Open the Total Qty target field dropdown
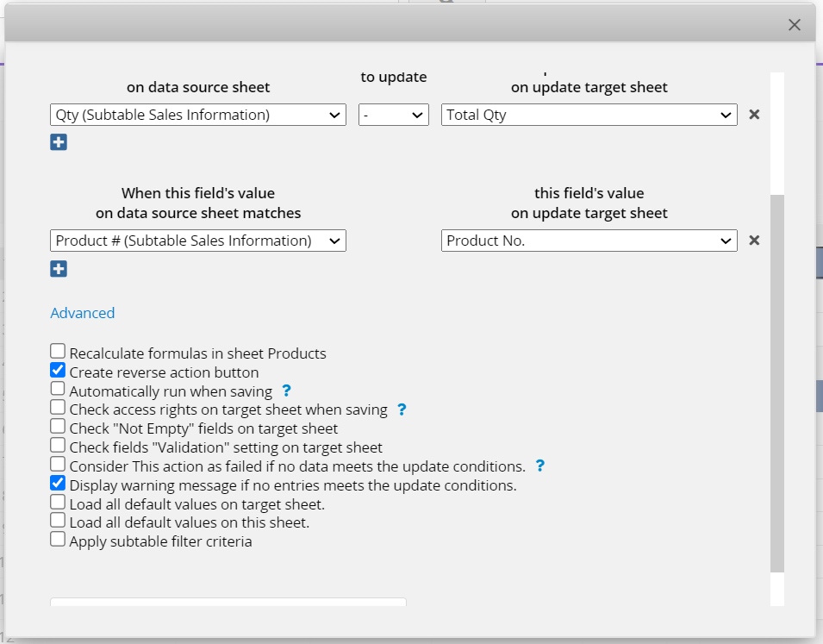The height and width of the screenshot is (644, 823). 589,115
